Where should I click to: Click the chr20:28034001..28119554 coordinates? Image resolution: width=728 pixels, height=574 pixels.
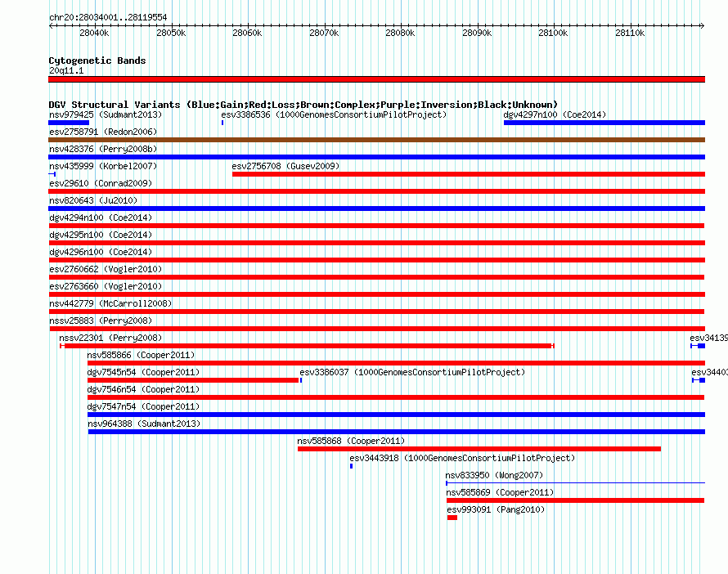pyautogui.click(x=108, y=17)
